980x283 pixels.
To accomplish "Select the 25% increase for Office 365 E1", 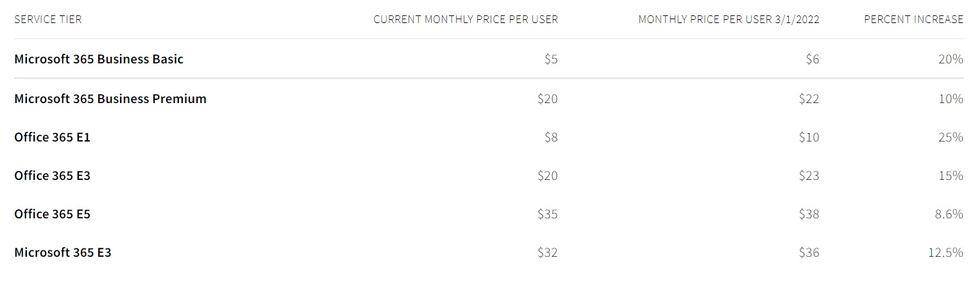I will click(950, 137).
